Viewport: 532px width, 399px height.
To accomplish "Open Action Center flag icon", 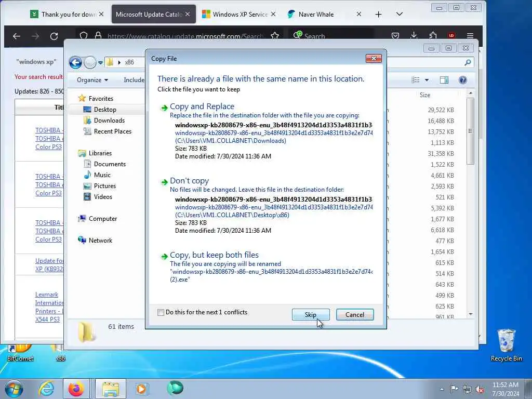I will click(454, 389).
